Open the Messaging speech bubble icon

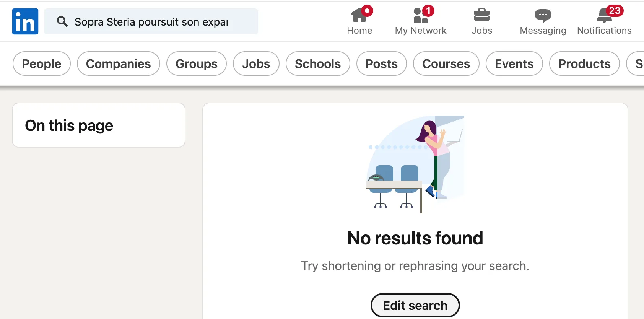pos(543,15)
